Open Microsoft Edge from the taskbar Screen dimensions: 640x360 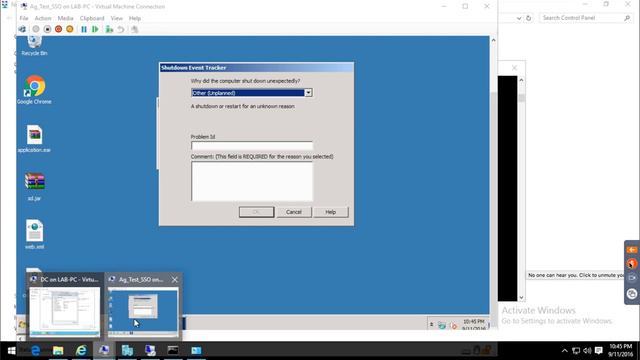point(36,351)
